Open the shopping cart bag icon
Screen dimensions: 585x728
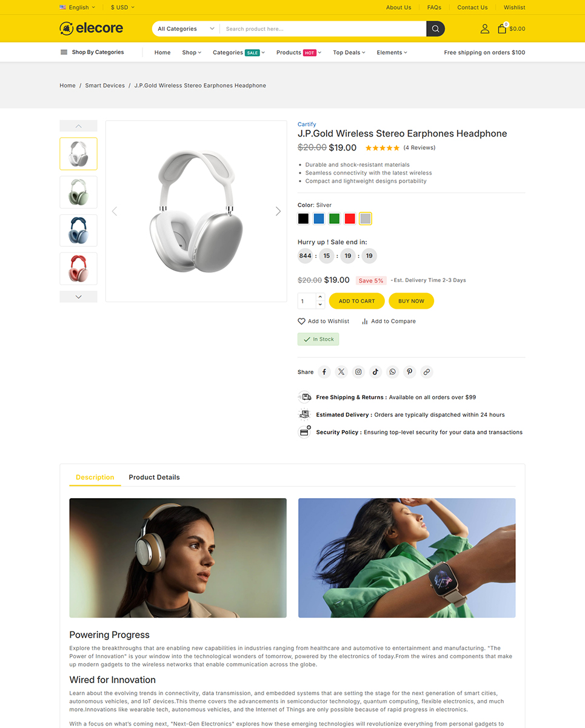click(x=502, y=29)
